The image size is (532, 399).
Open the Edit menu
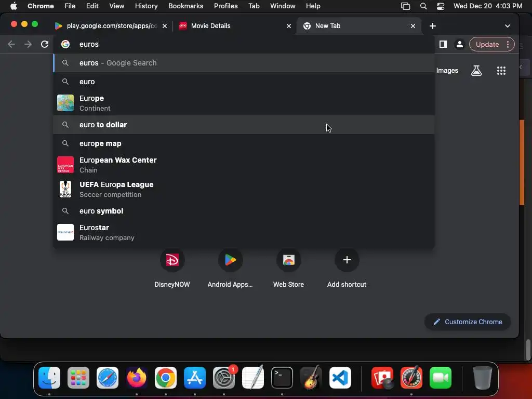92,6
